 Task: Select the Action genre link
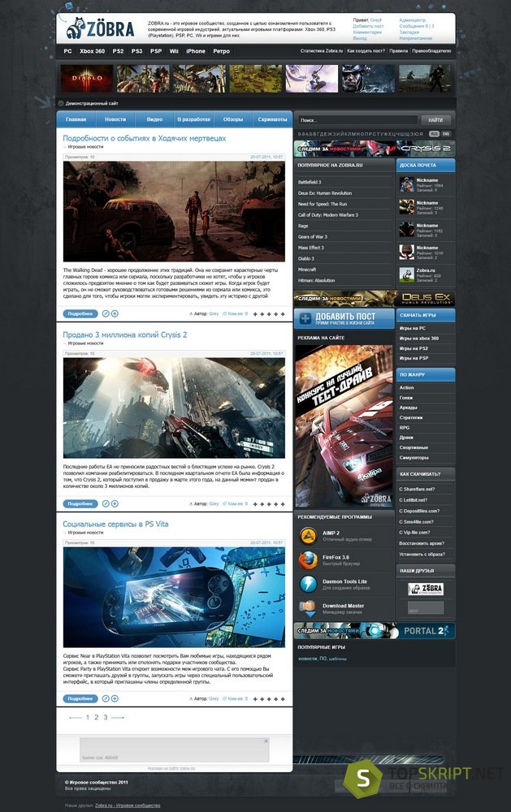407,387
